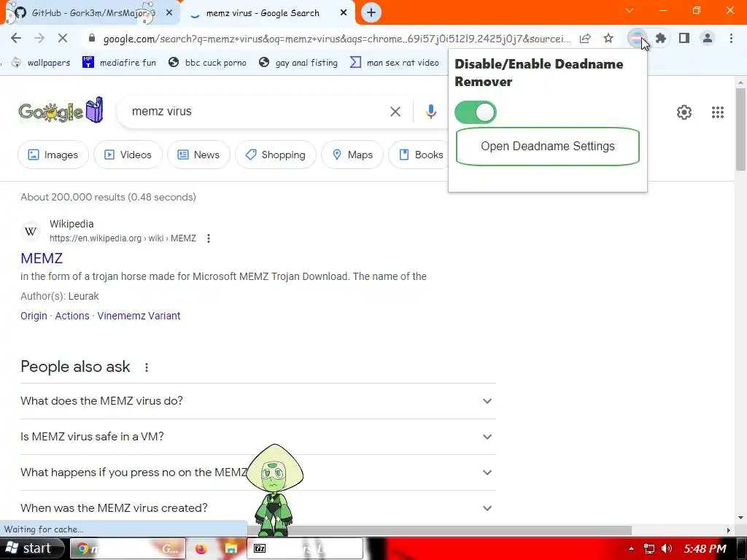Go back to previous page
Viewport: 747px width, 560px height.
click(16, 38)
